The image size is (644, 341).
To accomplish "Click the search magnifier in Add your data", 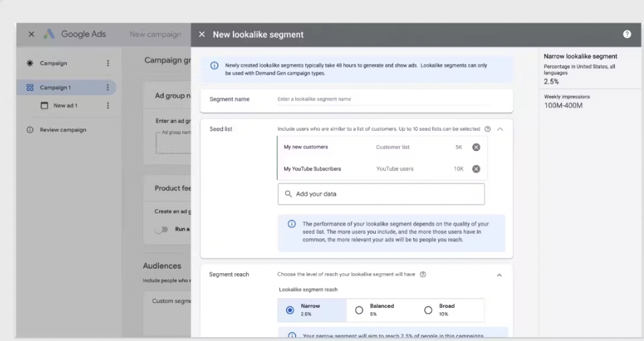I will pos(288,194).
